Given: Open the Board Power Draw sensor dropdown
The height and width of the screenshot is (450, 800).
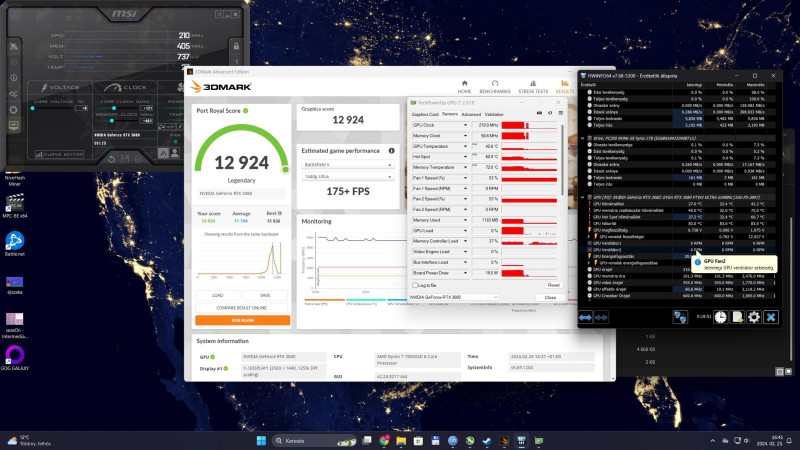Looking at the screenshot, I should tap(465, 273).
